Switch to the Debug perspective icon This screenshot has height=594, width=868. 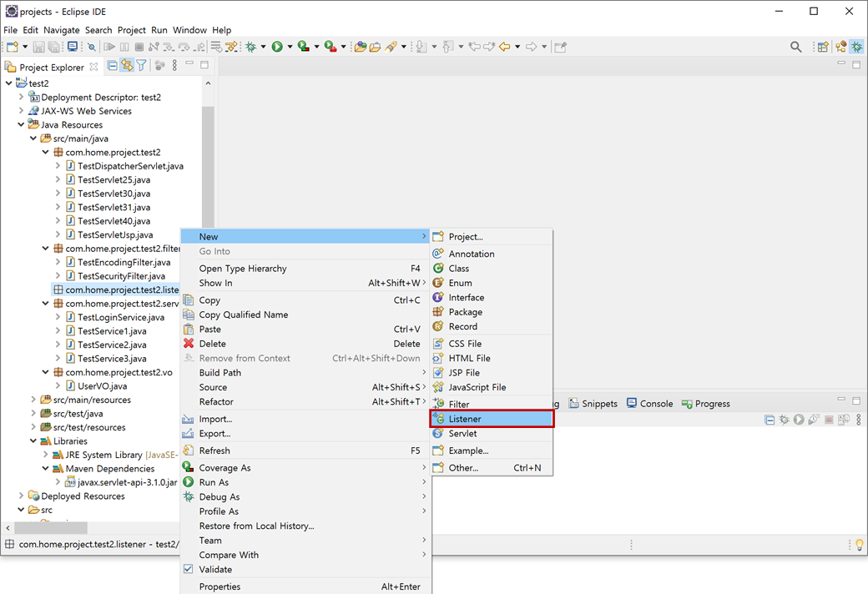(x=857, y=47)
